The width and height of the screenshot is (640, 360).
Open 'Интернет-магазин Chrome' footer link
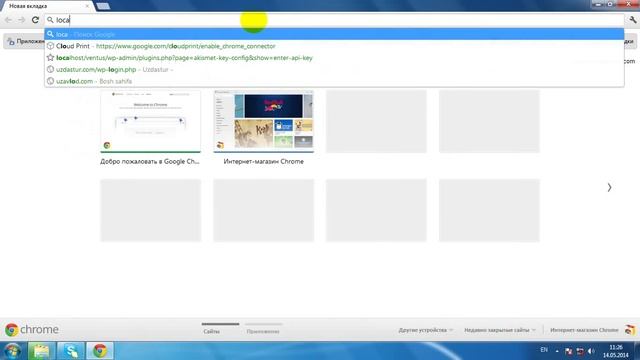tap(584, 330)
